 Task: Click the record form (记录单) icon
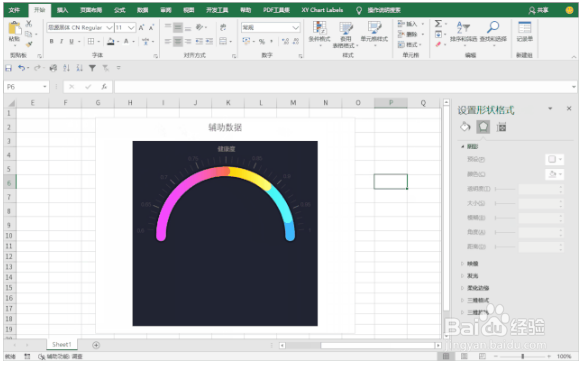click(x=524, y=27)
